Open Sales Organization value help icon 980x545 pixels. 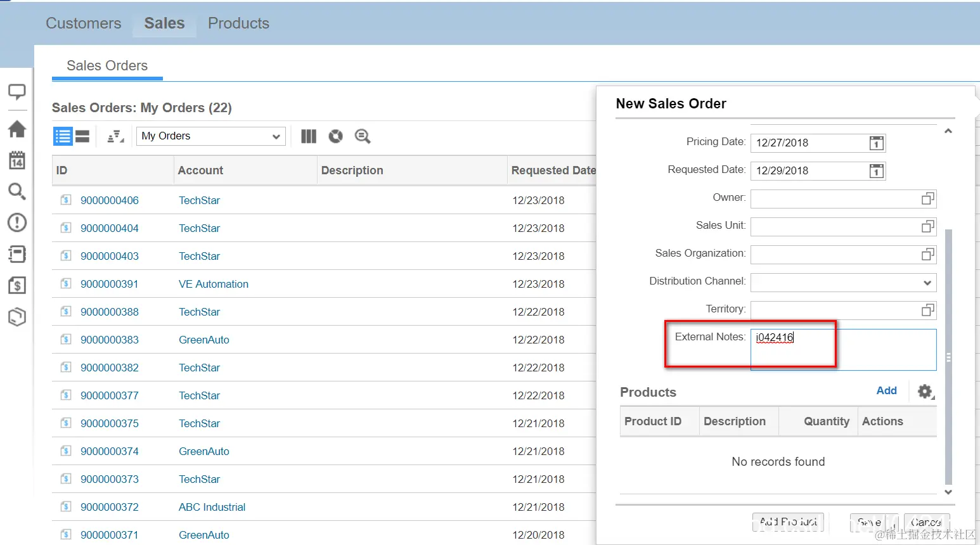coord(927,255)
